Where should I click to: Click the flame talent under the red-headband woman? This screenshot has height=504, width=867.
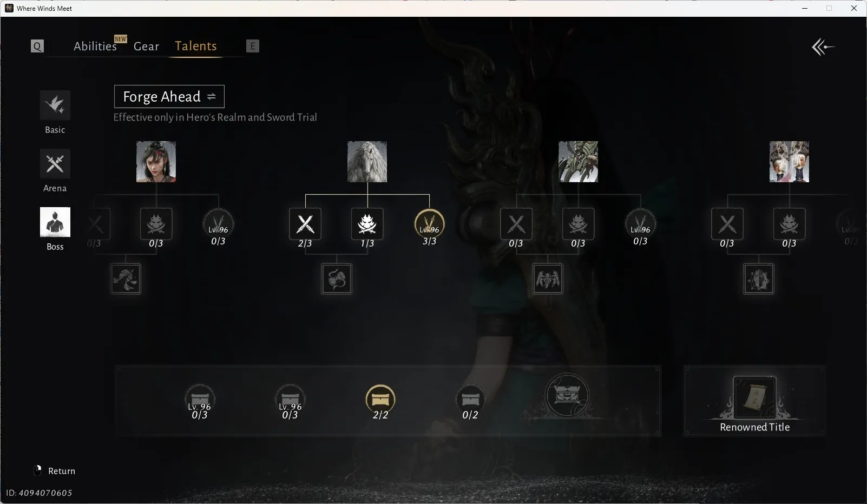click(x=156, y=223)
